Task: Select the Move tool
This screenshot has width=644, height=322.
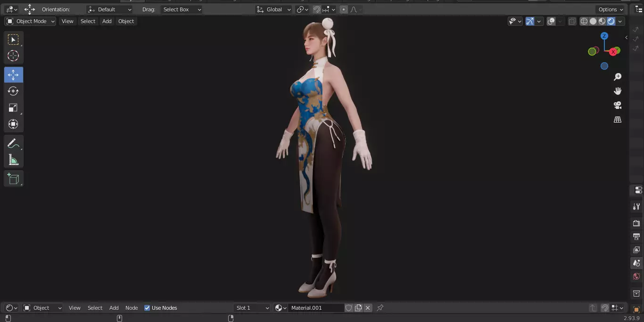Action: tap(13, 75)
